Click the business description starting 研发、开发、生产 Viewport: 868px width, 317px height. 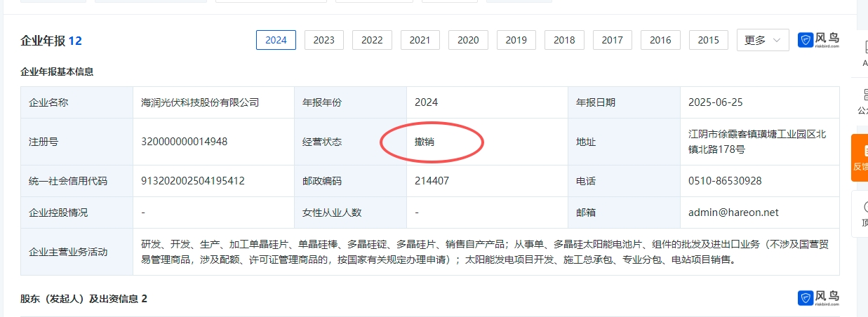486,252
